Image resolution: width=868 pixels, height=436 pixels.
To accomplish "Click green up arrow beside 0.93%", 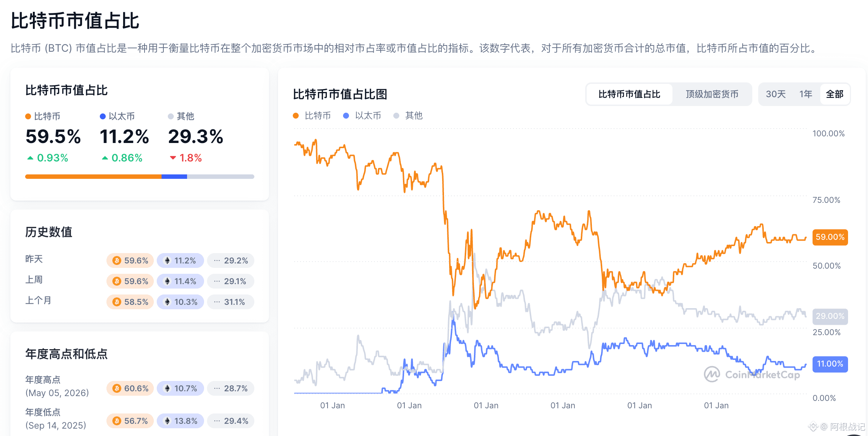I will [x=30, y=158].
